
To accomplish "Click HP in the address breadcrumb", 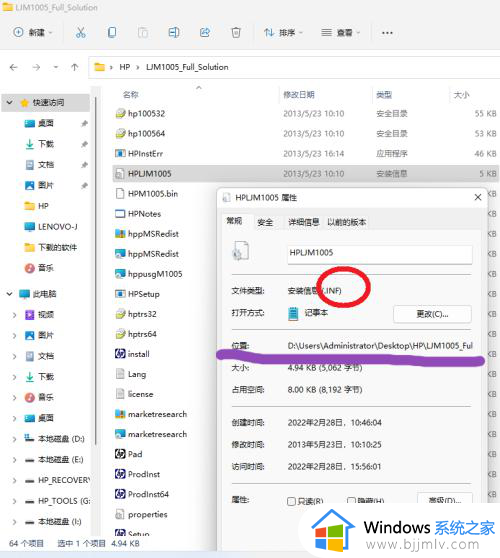I will pyautogui.click(x=125, y=67).
